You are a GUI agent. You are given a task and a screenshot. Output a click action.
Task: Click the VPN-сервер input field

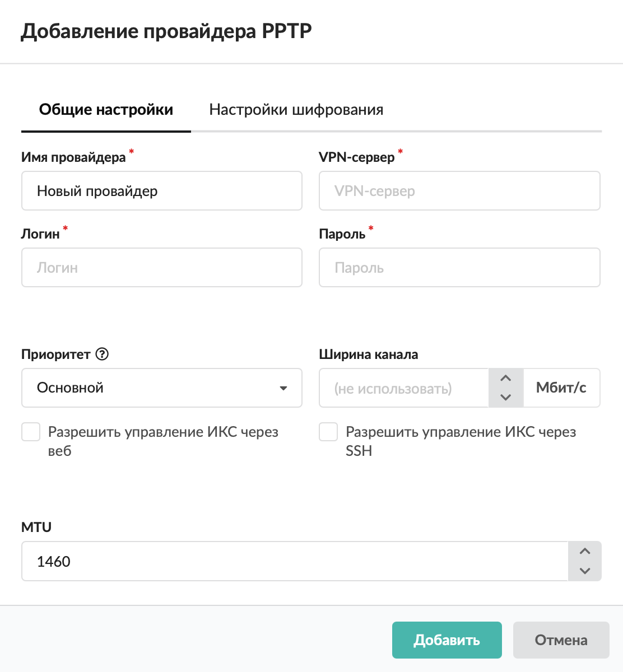tap(459, 191)
